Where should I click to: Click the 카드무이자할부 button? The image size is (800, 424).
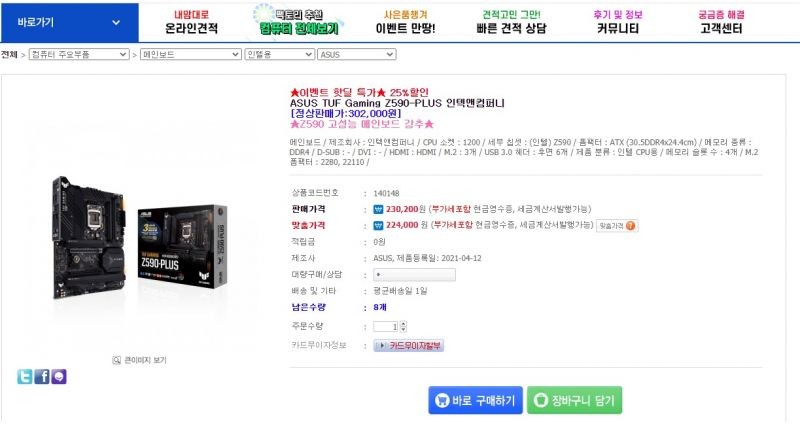pos(409,346)
